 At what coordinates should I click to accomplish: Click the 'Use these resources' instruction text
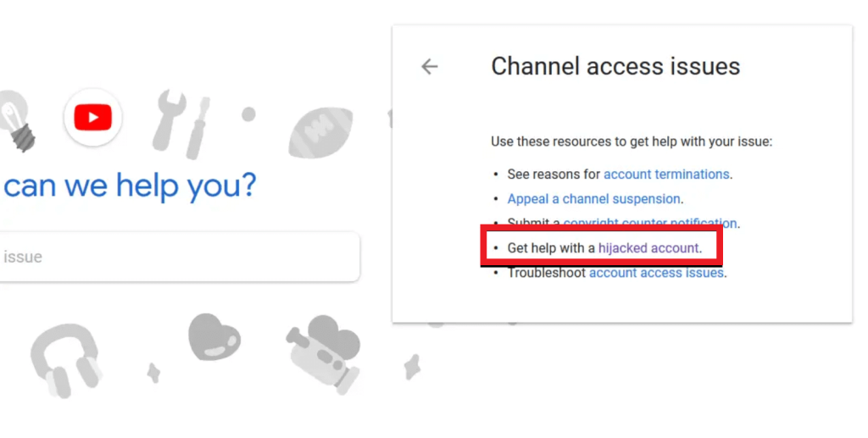pyautogui.click(x=631, y=141)
